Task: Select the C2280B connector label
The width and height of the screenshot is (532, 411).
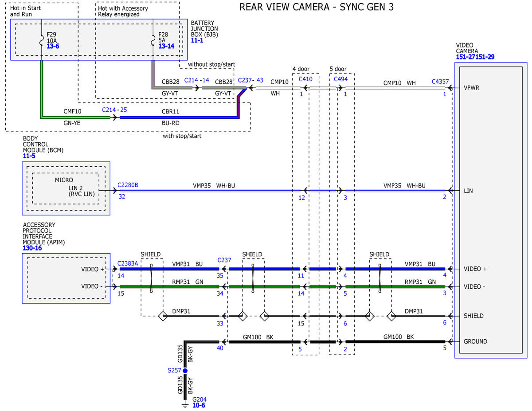Action: (128, 184)
